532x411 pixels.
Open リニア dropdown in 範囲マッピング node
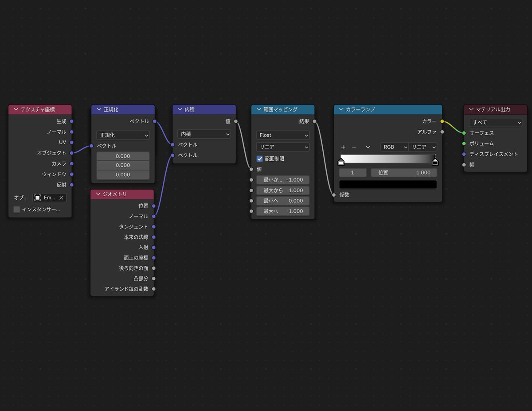pos(283,147)
